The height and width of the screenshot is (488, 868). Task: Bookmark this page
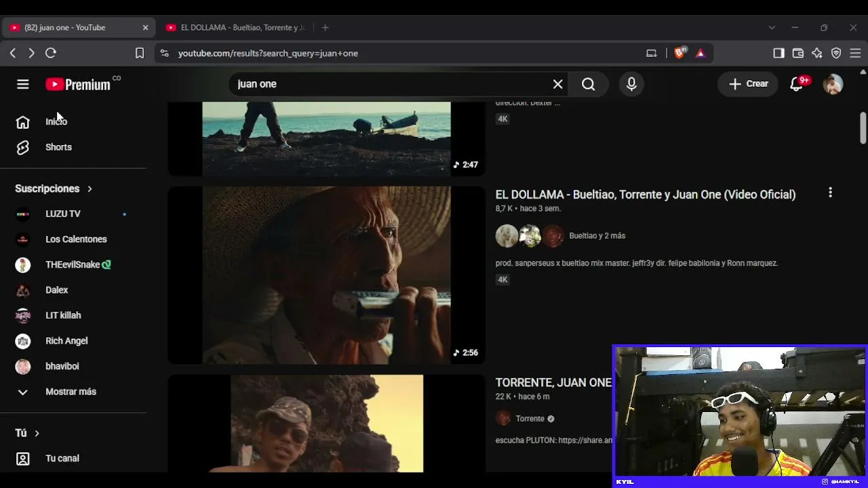[x=140, y=53]
